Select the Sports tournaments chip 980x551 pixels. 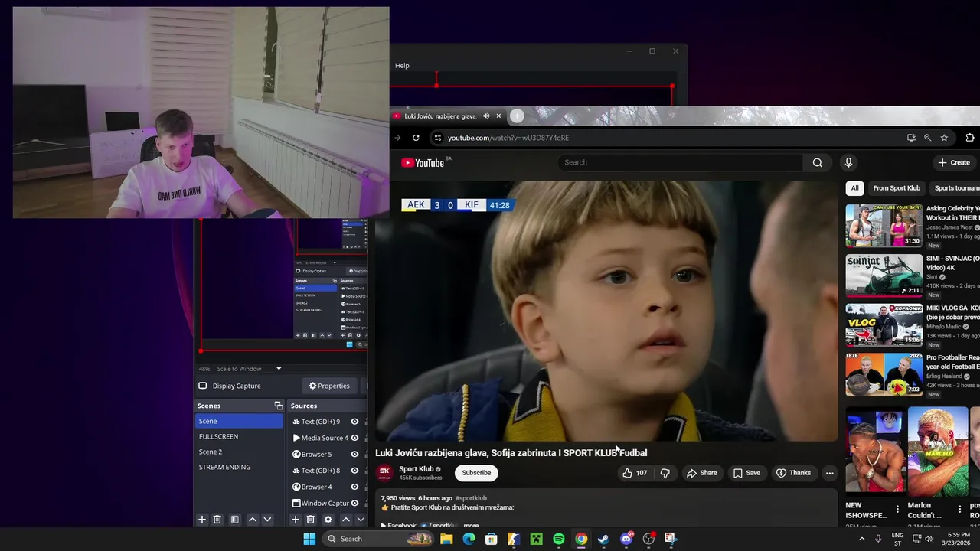coord(956,188)
